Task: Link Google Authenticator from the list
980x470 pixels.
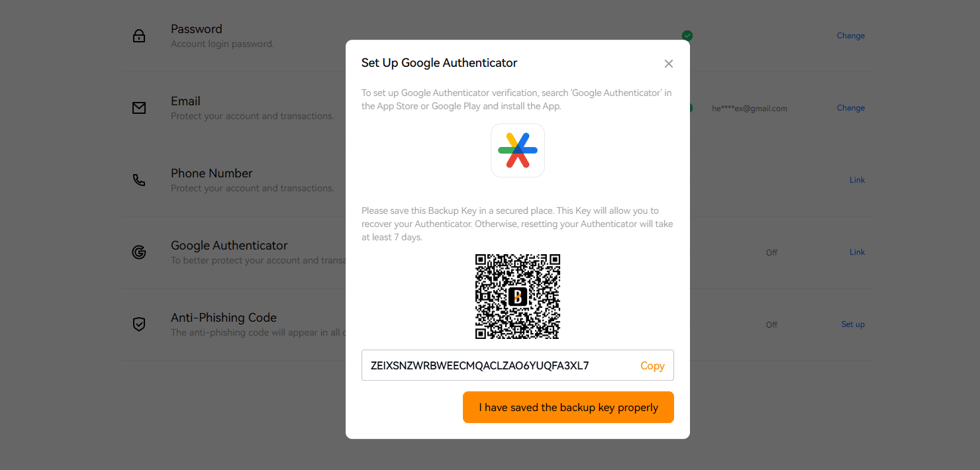Action: click(857, 252)
